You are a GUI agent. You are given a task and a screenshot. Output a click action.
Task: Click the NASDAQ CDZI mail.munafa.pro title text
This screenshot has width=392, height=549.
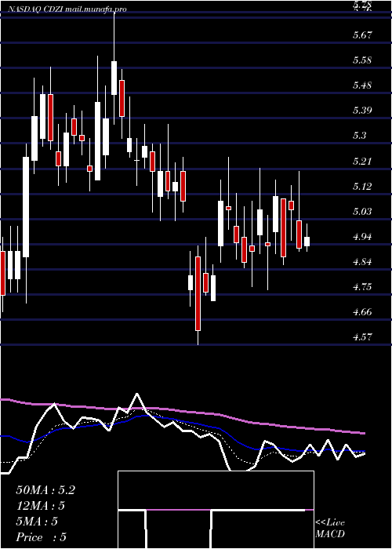(67, 9)
